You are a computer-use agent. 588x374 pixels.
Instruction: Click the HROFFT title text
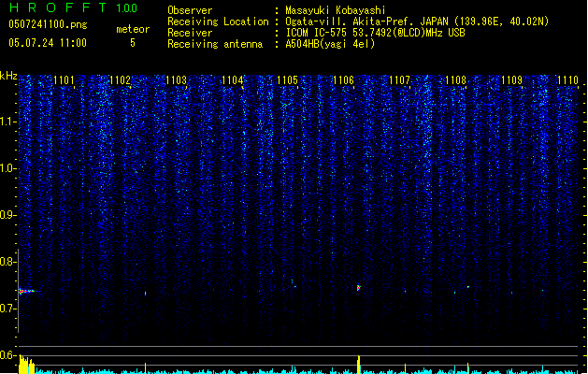pos(58,7)
